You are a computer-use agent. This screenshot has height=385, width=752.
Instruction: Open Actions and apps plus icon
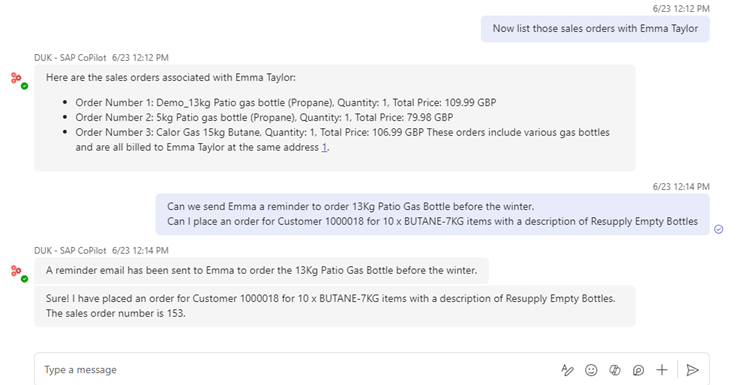tap(662, 370)
